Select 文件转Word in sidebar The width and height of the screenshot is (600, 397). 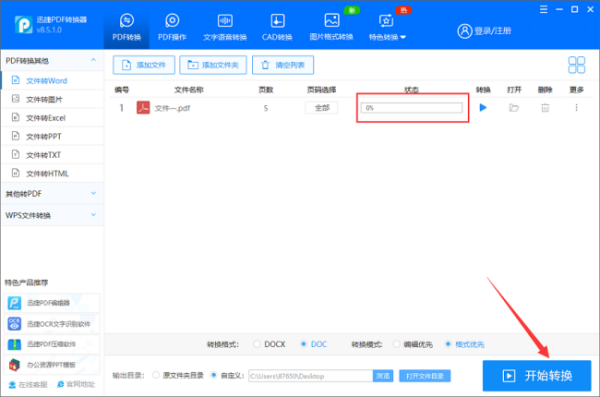52,81
